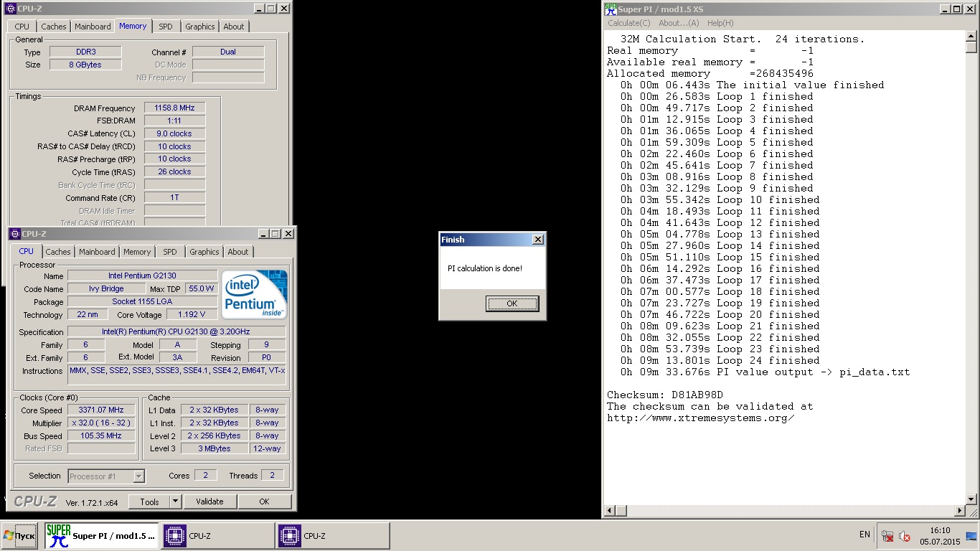Open SPD tab in CPU window
980x551 pixels.
[x=170, y=252]
